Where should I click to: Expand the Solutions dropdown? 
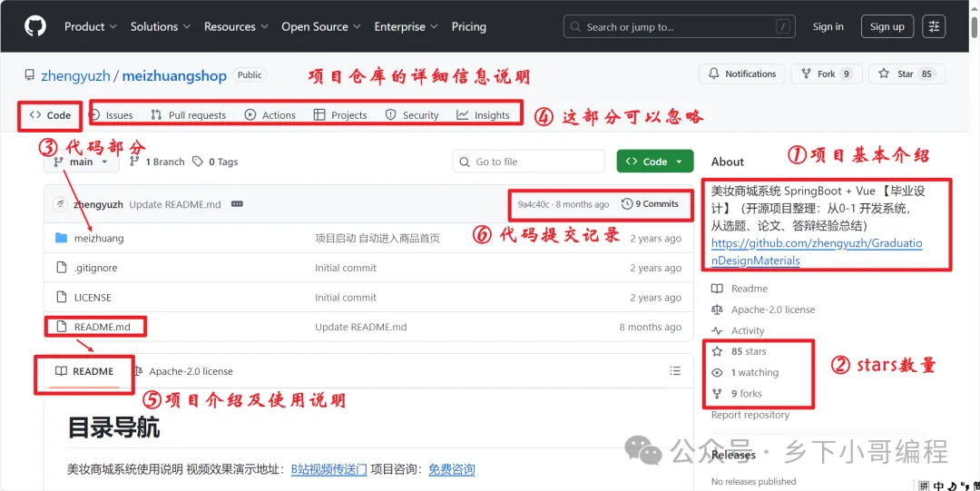(x=161, y=26)
